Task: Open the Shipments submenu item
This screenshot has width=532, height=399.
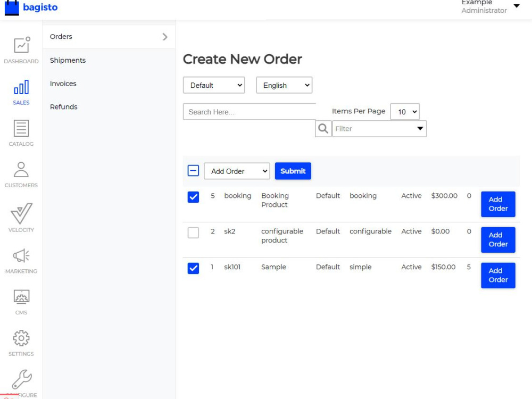Action: click(x=68, y=61)
